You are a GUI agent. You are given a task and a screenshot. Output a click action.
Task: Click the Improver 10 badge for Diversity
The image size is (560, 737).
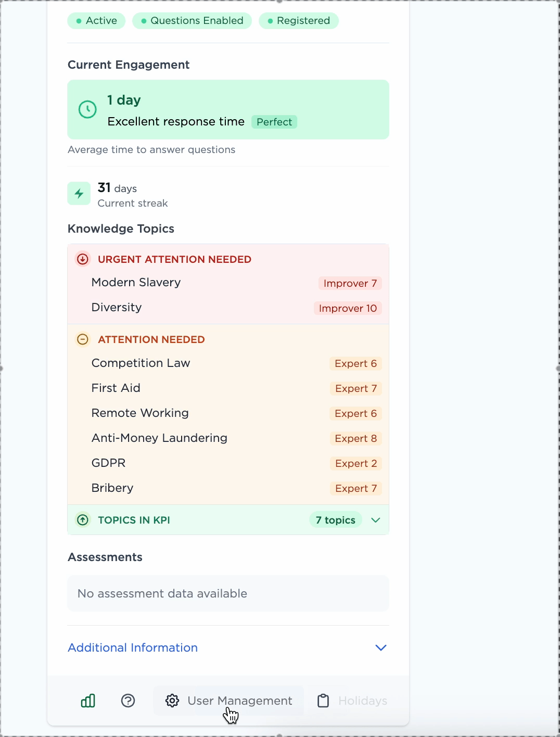(348, 308)
